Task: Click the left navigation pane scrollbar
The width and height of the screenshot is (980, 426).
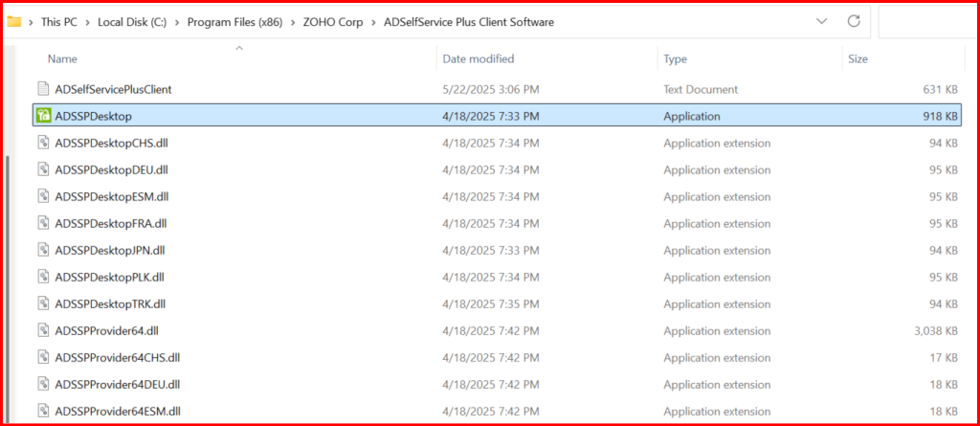Action: pyautogui.click(x=9, y=287)
